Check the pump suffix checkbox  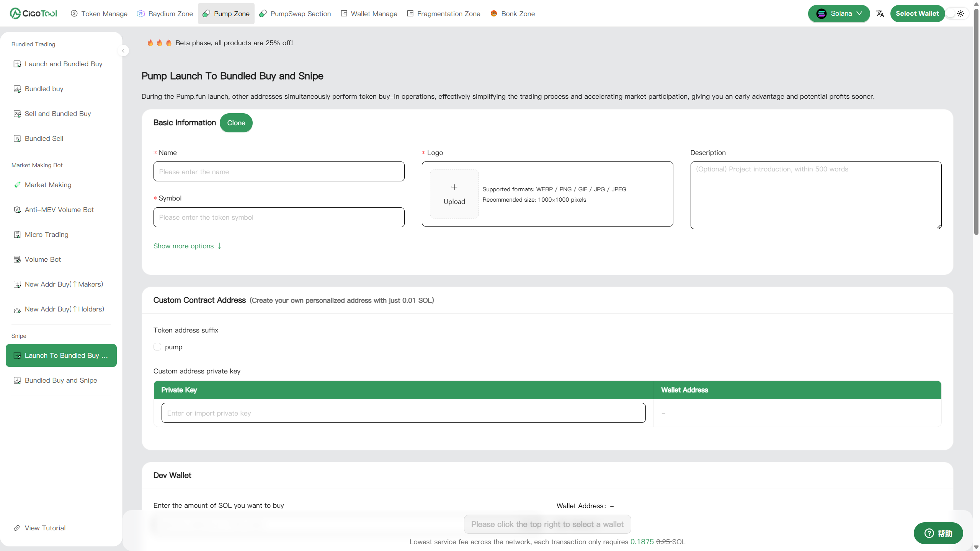click(x=157, y=347)
